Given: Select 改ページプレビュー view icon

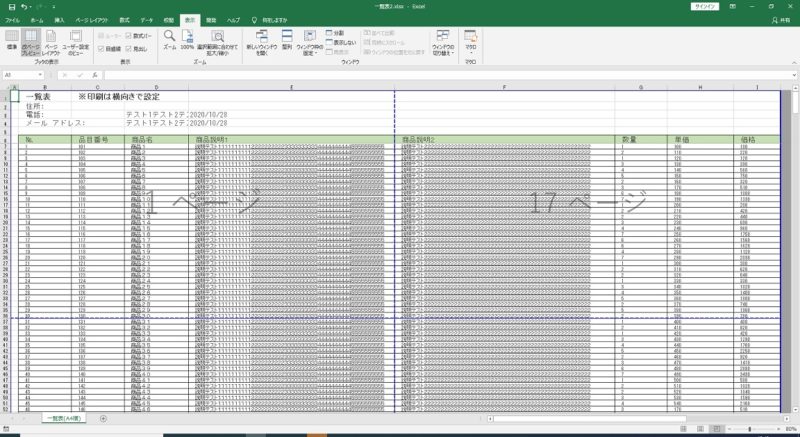Looking at the screenshot, I should 31,42.
